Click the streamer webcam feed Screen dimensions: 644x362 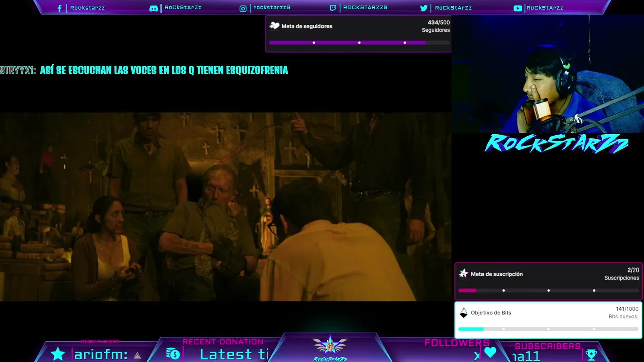click(x=548, y=74)
